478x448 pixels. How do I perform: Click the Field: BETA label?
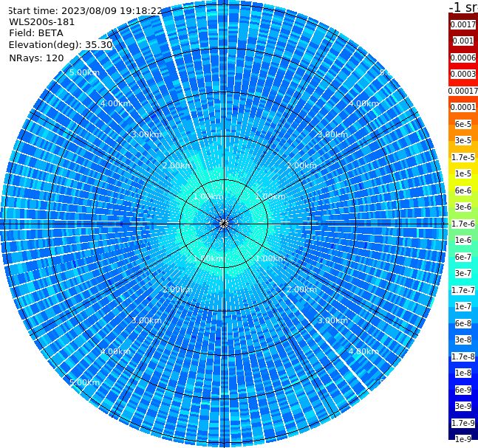[36, 33]
